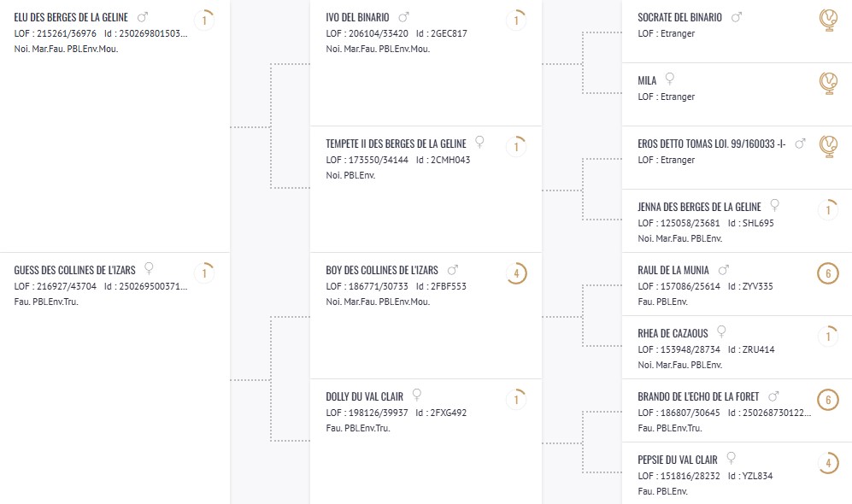Click rating badge 6 for RAUL DE LA MUNIA

tap(827, 273)
